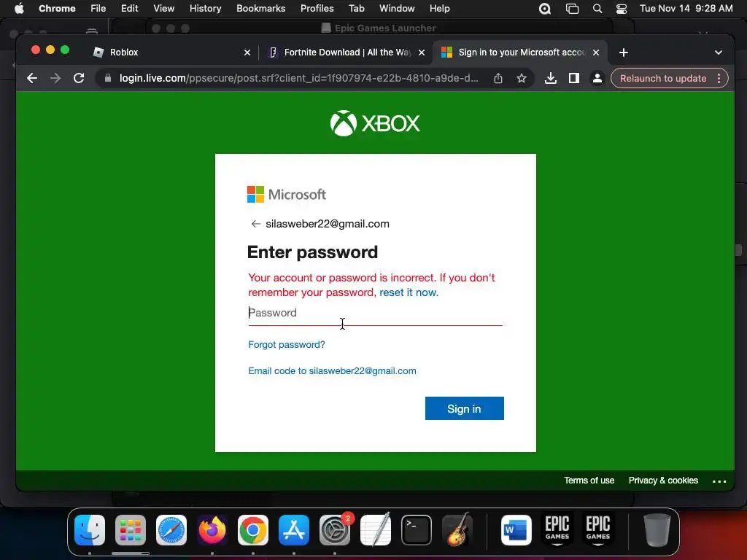747x560 pixels.
Task: Click the Xbox logo
Action: click(375, 123)
